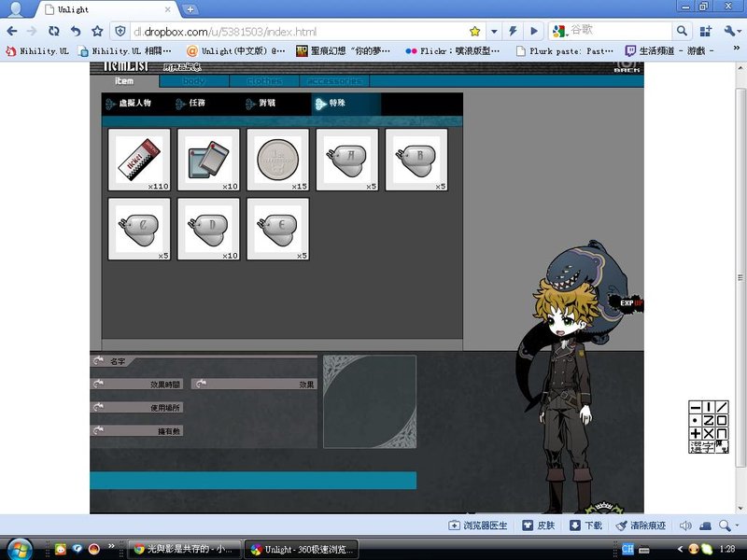Click the Unlight - 360极速浏览 taskbar button
Viewport: 747px width, 560px height.
[302, 549]
